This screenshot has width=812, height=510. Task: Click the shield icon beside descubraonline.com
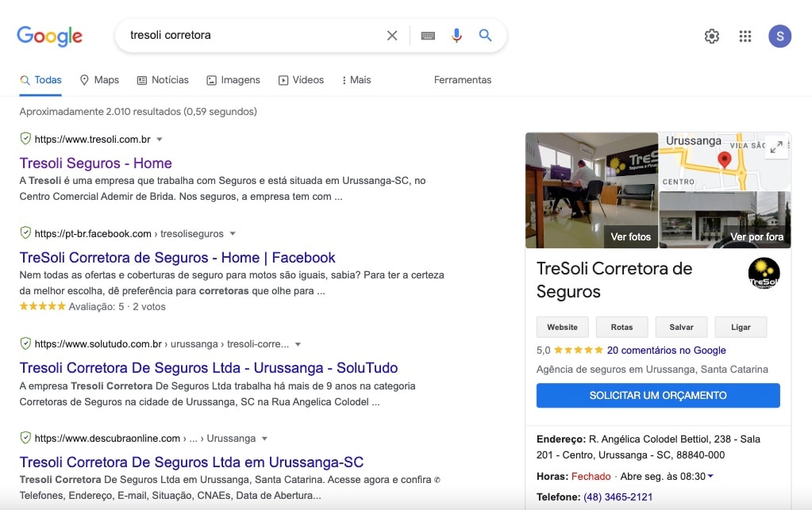tap(25, 438)
